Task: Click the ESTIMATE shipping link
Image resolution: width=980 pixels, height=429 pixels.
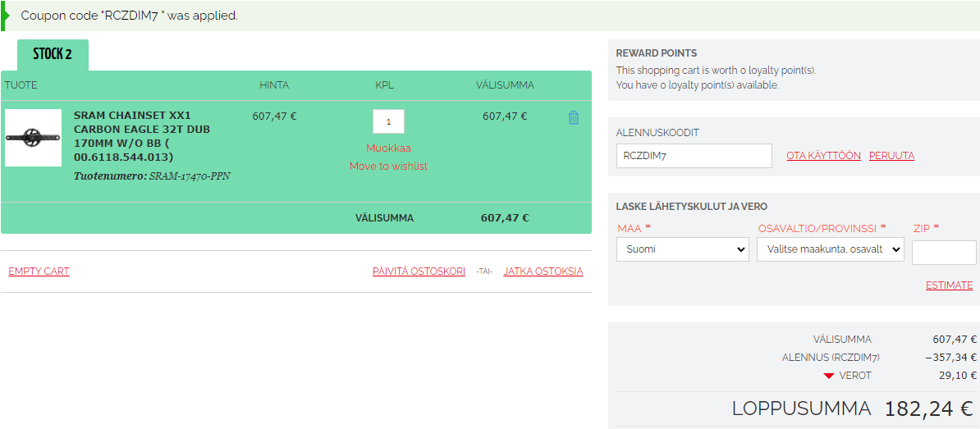Action: tap(949, 285)
